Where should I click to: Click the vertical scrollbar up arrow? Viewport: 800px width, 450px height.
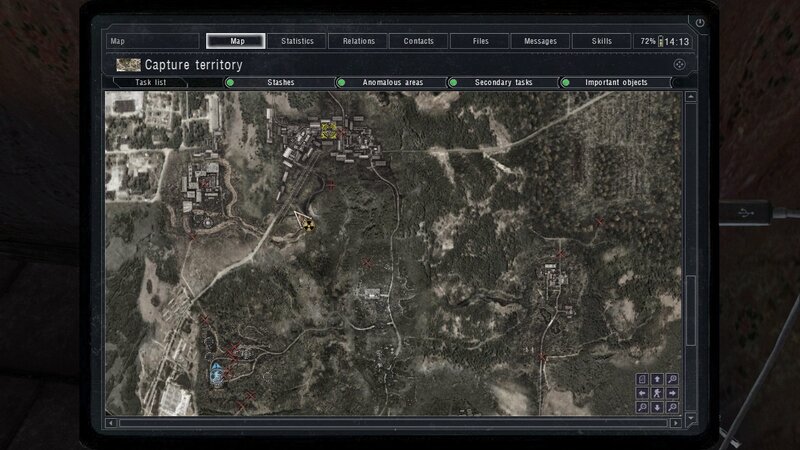(x=691, y=96)
